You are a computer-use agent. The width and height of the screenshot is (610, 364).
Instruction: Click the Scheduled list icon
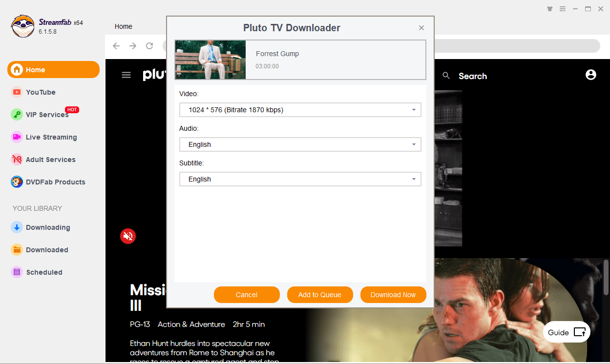17,272
